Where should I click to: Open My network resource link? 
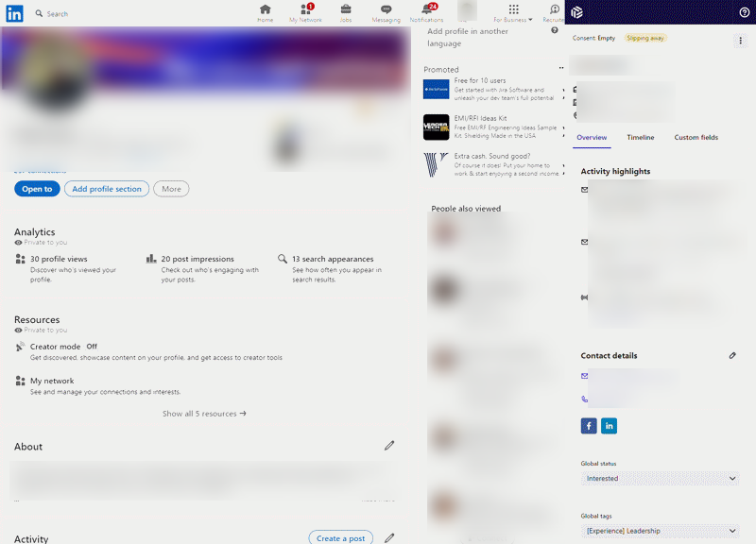pyautogui.click(x=52, y=381)
